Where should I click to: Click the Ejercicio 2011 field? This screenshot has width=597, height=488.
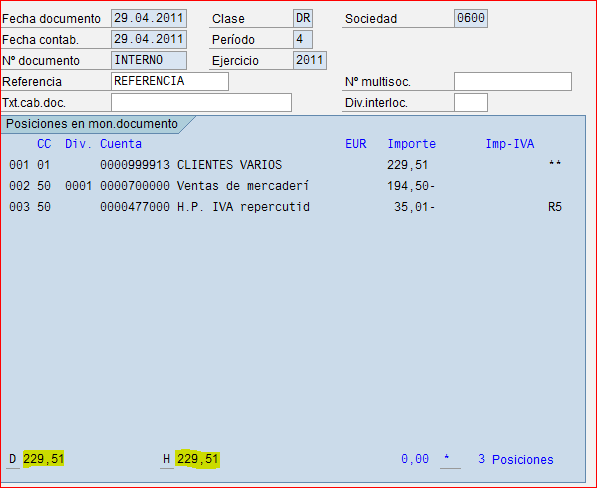click(310, 60)
